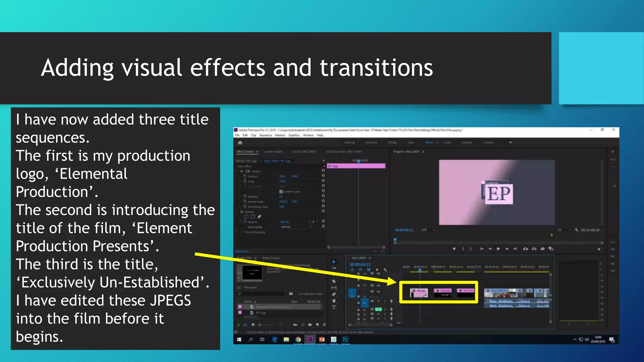
Task: Open playback resolution 1/2 dropdown
Action: pos(563,230)
